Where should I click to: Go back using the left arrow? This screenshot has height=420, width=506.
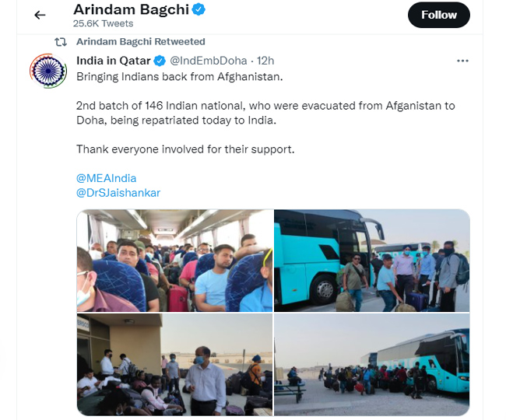click(x=40, y=15)
